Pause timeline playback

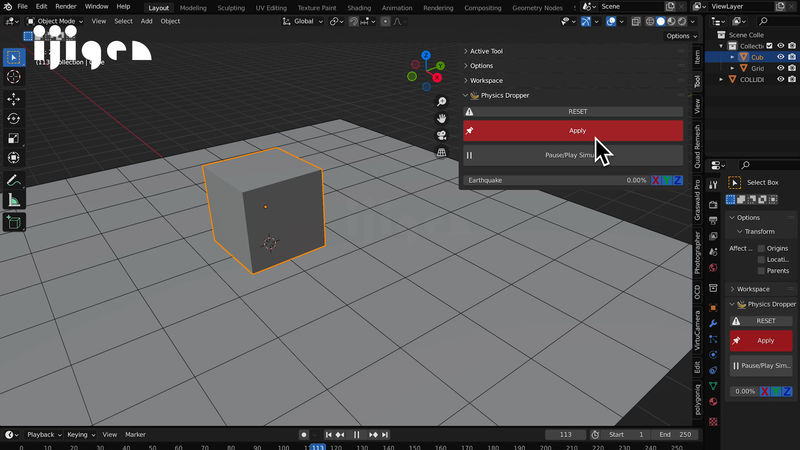(x=357, y=435)
